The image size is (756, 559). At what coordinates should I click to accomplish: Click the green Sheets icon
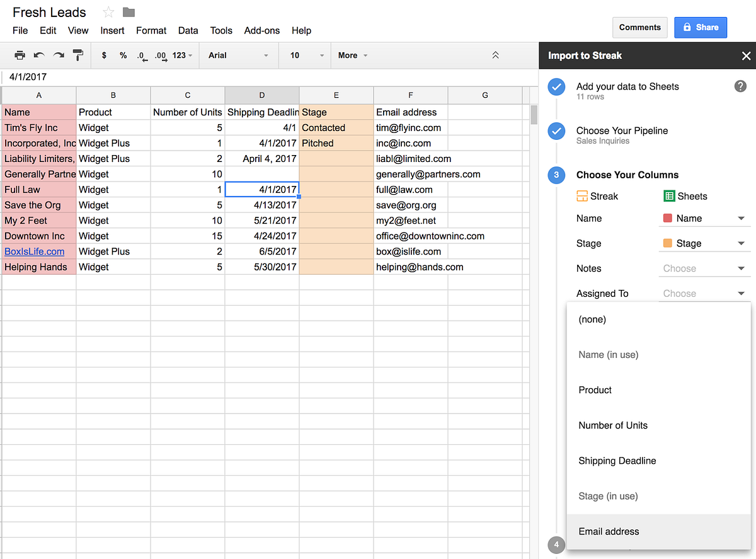tap(669, 197)
